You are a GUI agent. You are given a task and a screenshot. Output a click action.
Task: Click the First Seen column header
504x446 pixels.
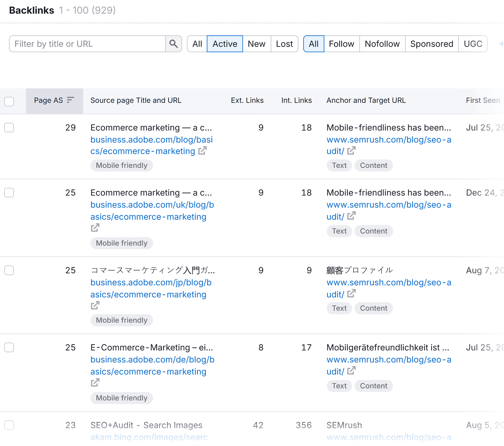point(483,100)
